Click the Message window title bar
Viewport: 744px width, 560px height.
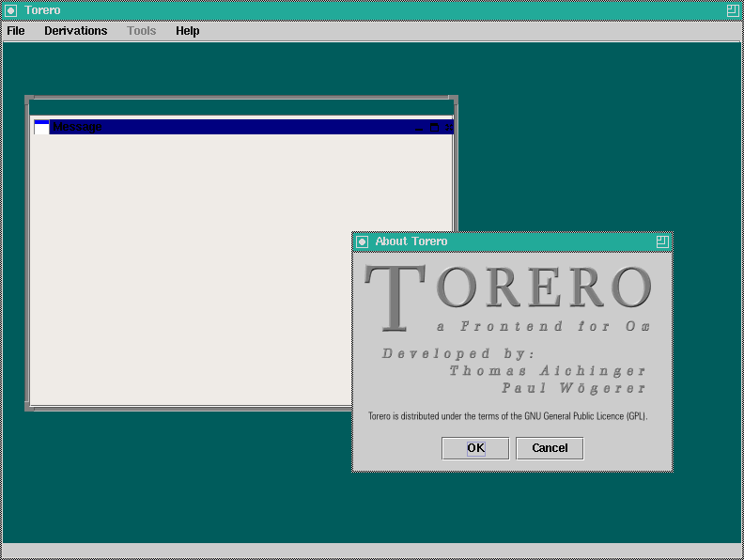pos(235,127)
